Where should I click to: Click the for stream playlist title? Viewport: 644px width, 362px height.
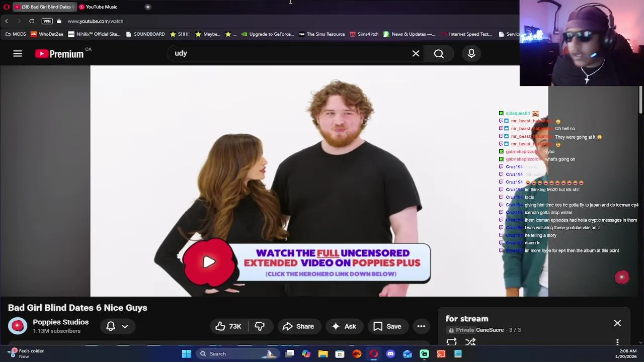point(467,319)
